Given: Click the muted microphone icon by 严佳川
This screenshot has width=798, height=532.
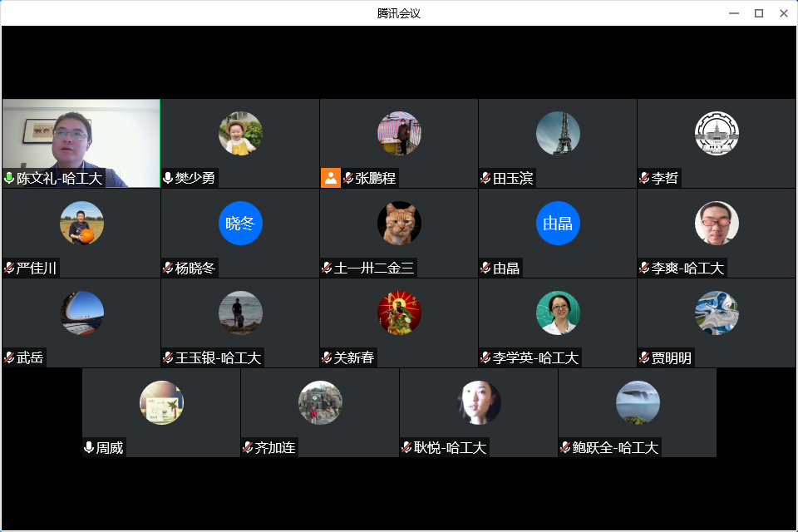Looking at the screenshot, I should tap(9, 268).
